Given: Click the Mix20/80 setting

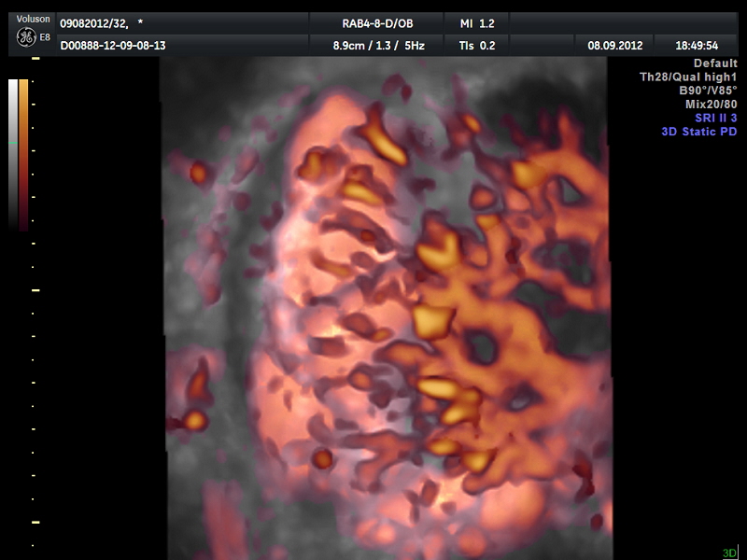Looking at the screenshot, I should [712, 105].
